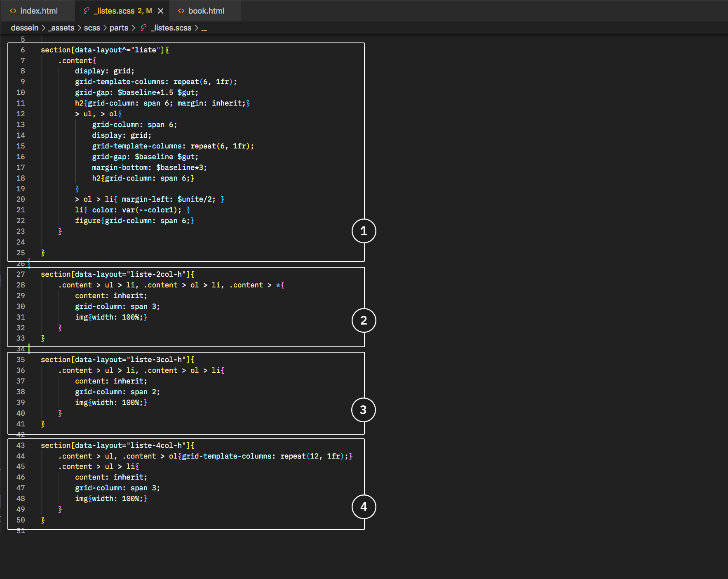Viewport: 728px width, 579px height.
Task: Click the Sass icon in the breadcrumb path
Action: tap(143, 28)
